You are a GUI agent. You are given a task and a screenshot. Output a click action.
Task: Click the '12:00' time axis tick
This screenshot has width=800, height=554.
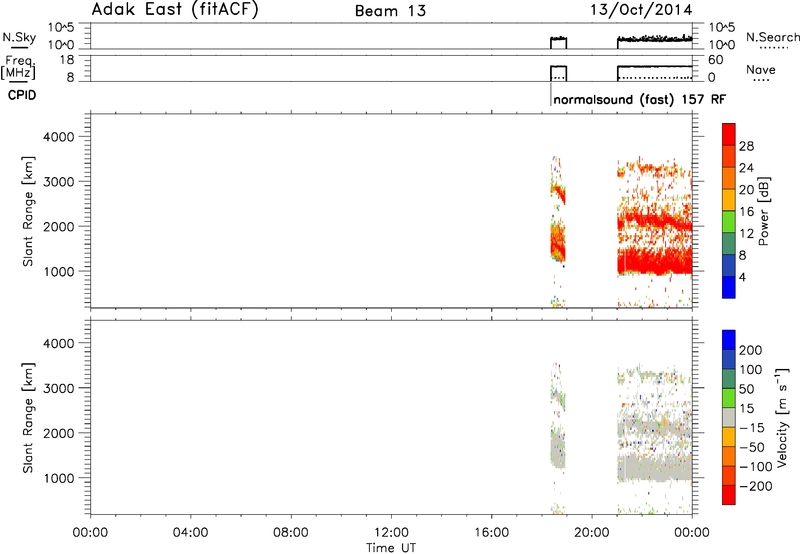[x=391, y=533]
